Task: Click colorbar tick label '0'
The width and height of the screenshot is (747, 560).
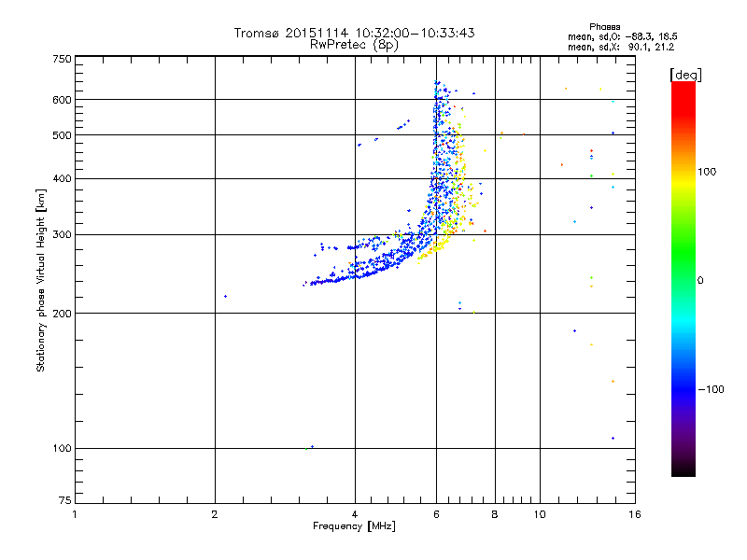Action: [700, 281]
